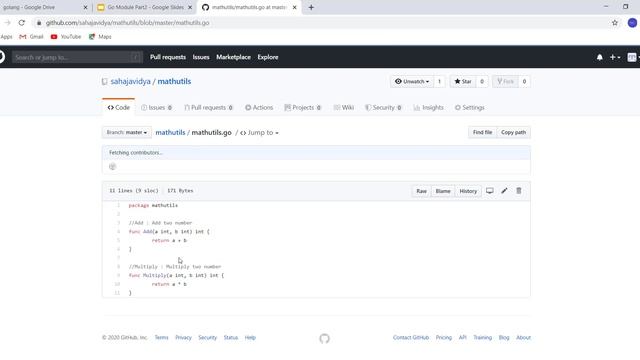Click the Fork button
This screenshot has height=360, width=640.
point(505,82)
